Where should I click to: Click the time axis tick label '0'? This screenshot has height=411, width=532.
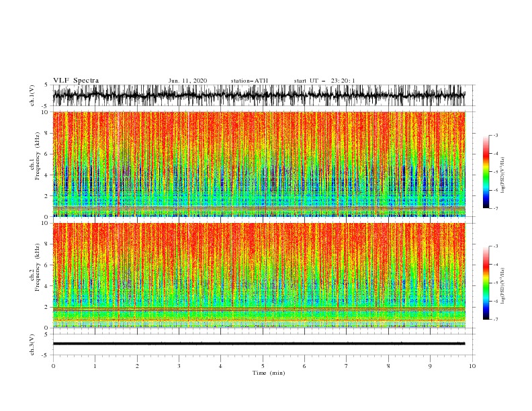(53, 366)
